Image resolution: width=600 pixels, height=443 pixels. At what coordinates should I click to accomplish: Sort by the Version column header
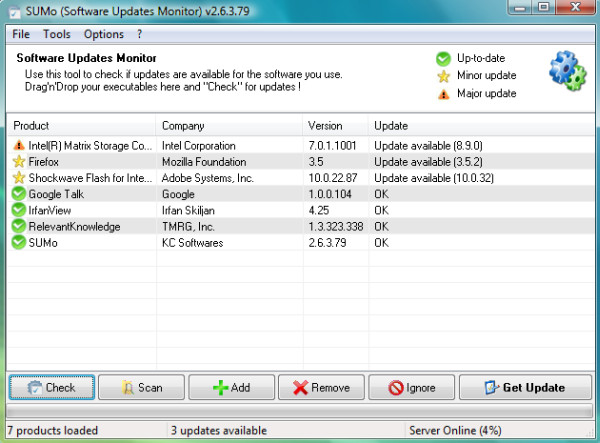click(x=336, y=125)
